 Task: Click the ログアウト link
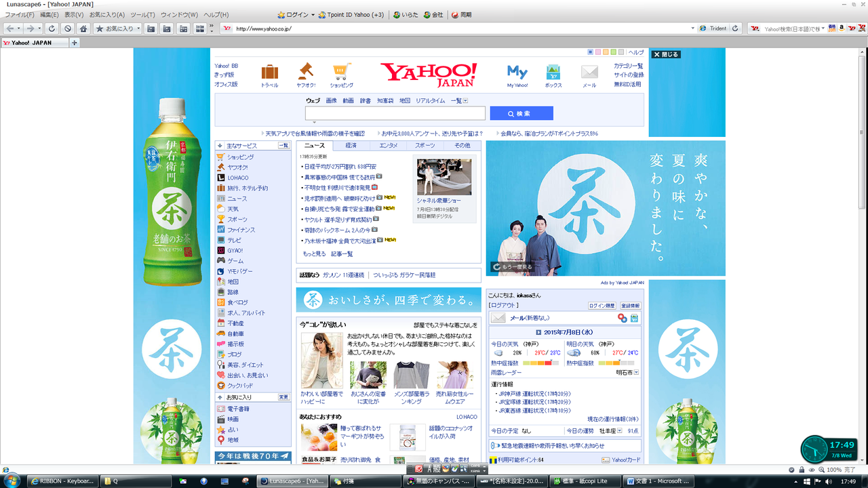tap(504, 306)
